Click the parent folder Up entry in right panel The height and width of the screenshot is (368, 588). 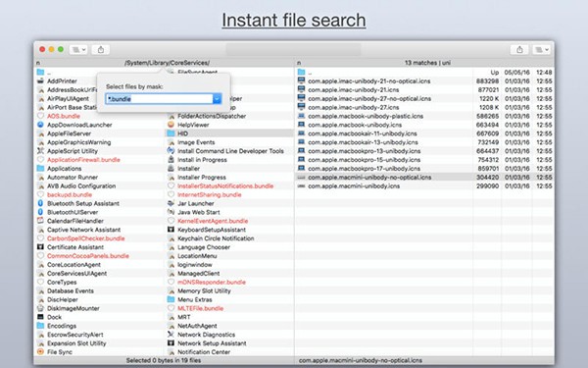coord(424,72)
